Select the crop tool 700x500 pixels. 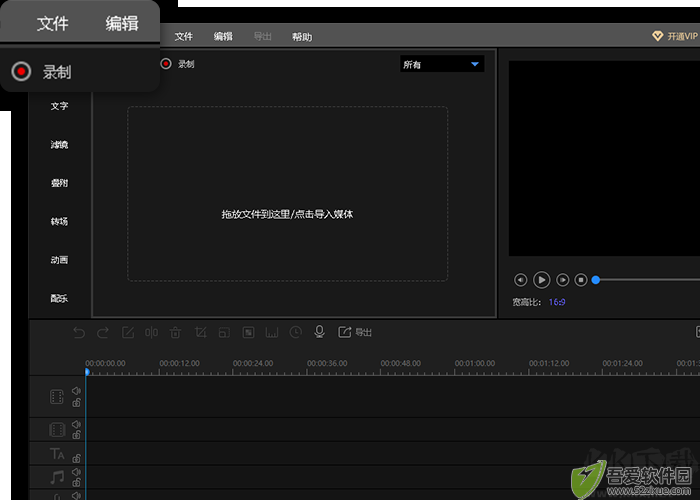[200, 333]
